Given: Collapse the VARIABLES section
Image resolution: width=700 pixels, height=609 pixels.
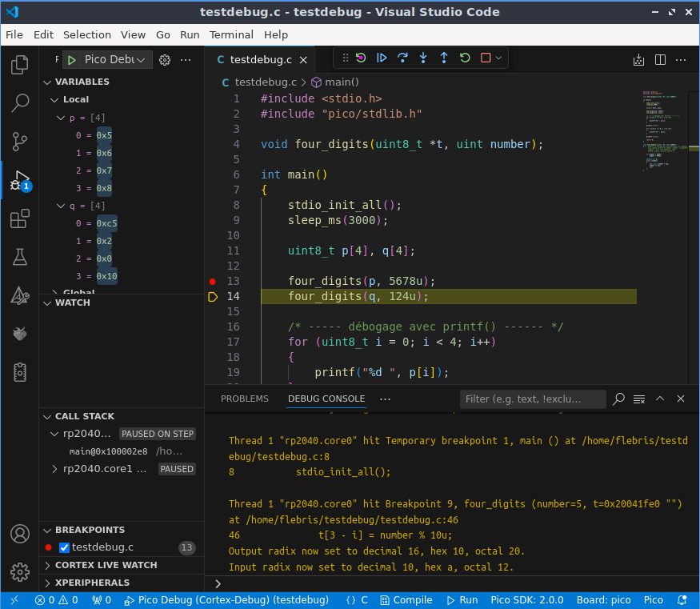Looking at the screenshot, I should point(47,82).
